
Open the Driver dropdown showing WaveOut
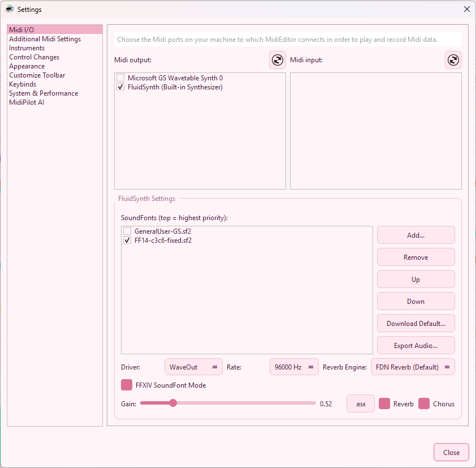point(193,367)
